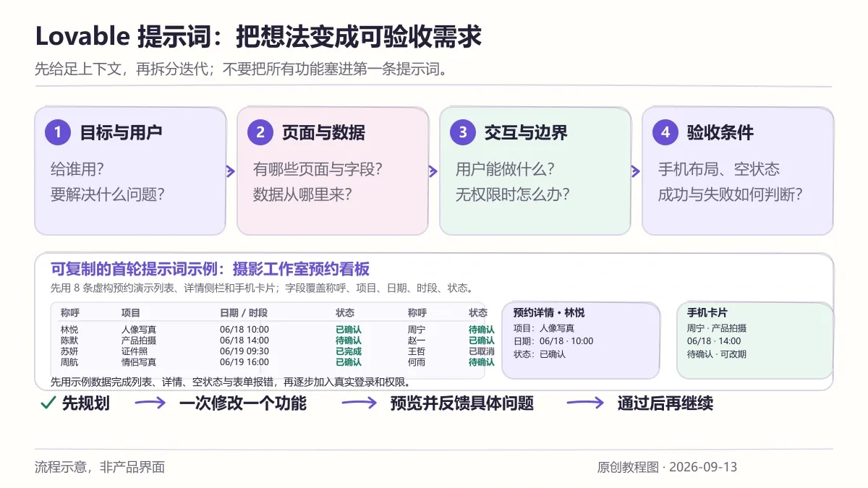Click the heading 可复制的首轮提示词示例:摄影工作室预约看板
This screenshot has height=488, width=868.
coord(210,270)
